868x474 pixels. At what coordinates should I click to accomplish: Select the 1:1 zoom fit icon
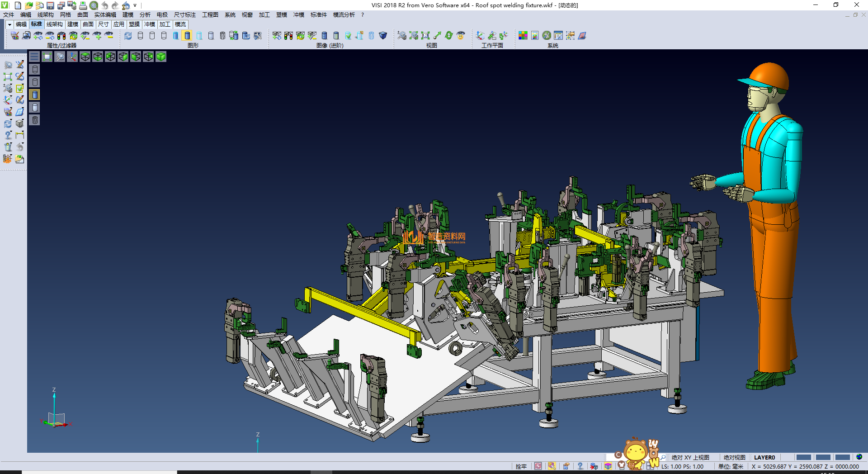pos(425,35)
